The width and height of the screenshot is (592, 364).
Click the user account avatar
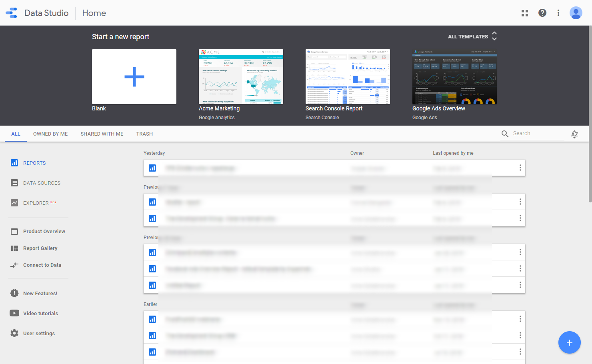click(x=576, y=13)
